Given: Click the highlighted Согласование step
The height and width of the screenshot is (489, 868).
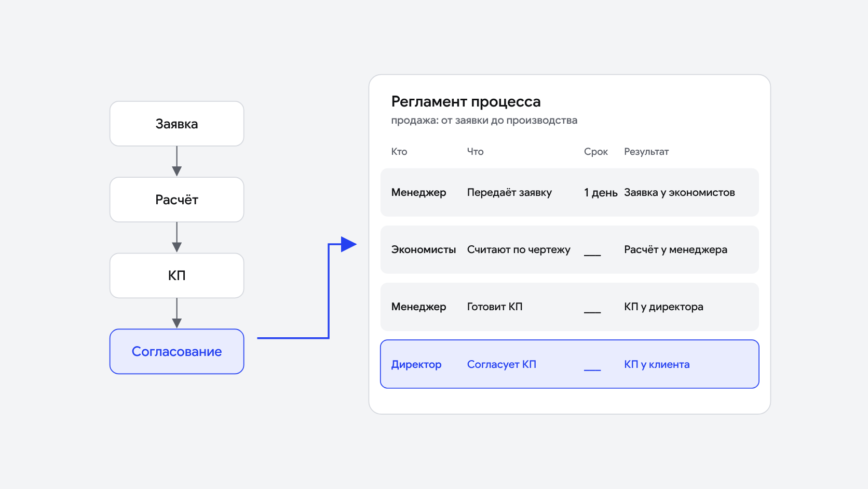Looking at the screenshot, I should point(177,351).
